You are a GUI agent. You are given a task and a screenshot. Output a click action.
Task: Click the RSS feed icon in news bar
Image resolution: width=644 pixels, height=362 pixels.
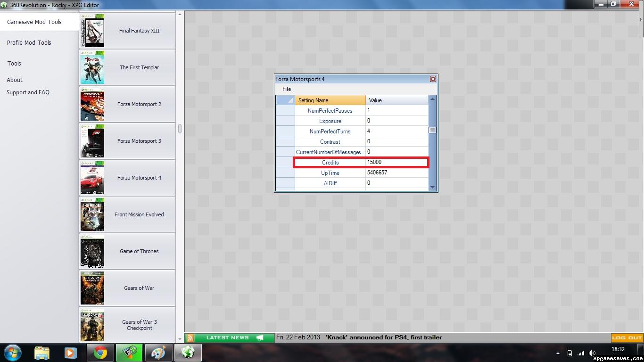190,337
